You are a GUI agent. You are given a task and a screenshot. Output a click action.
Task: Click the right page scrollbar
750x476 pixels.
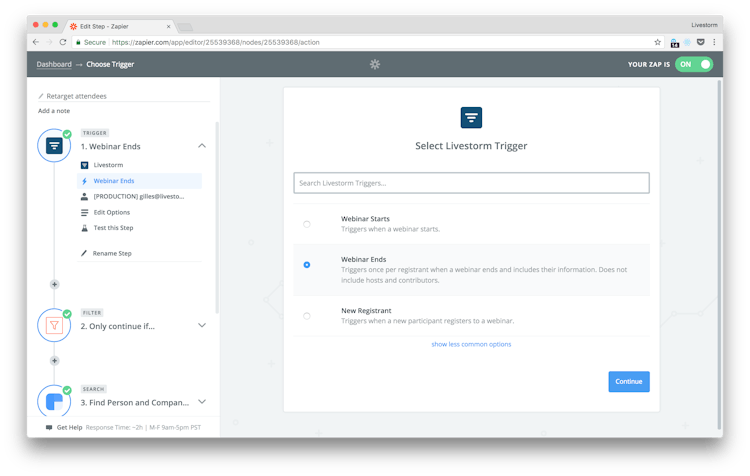tap(719, 255)
